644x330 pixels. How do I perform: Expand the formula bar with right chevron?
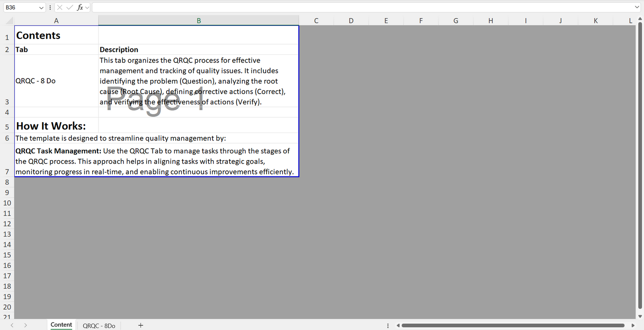tap(637, 8)
